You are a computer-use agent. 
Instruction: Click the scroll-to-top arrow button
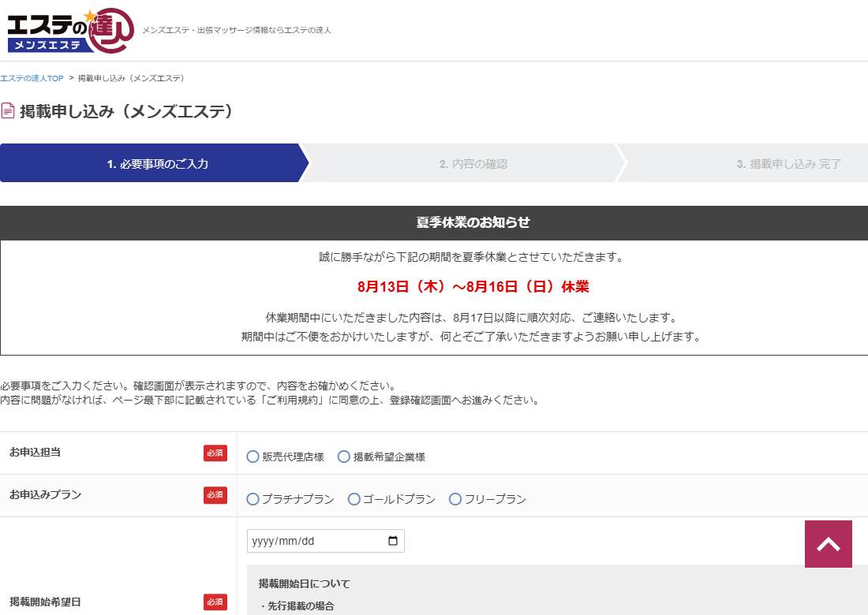(x=828, y=544)
